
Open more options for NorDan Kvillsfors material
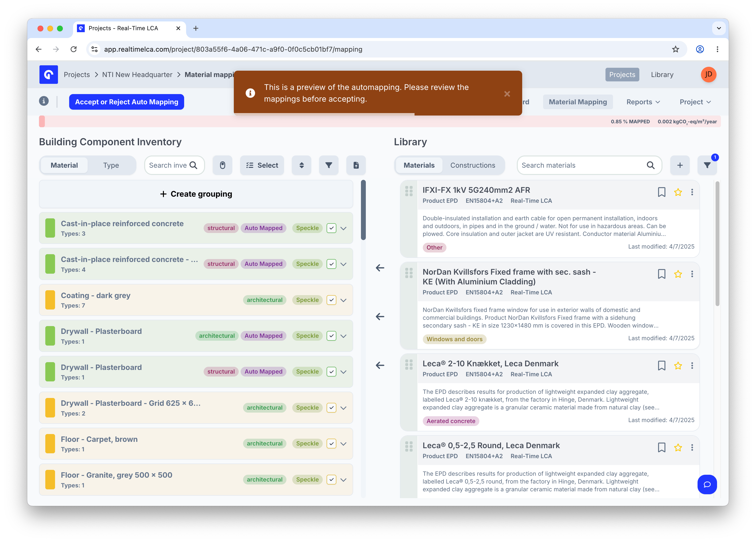click(692, 274)
